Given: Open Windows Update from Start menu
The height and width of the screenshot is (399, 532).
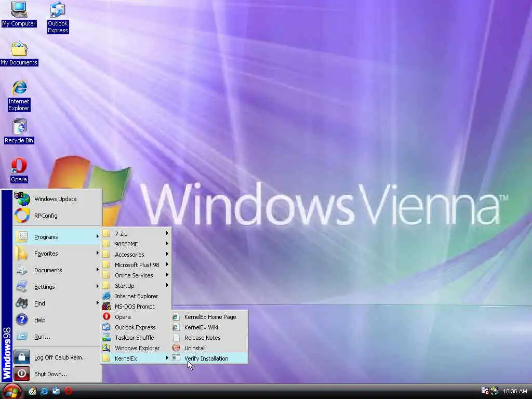Looking at the screenshot, I should [57, 199].
